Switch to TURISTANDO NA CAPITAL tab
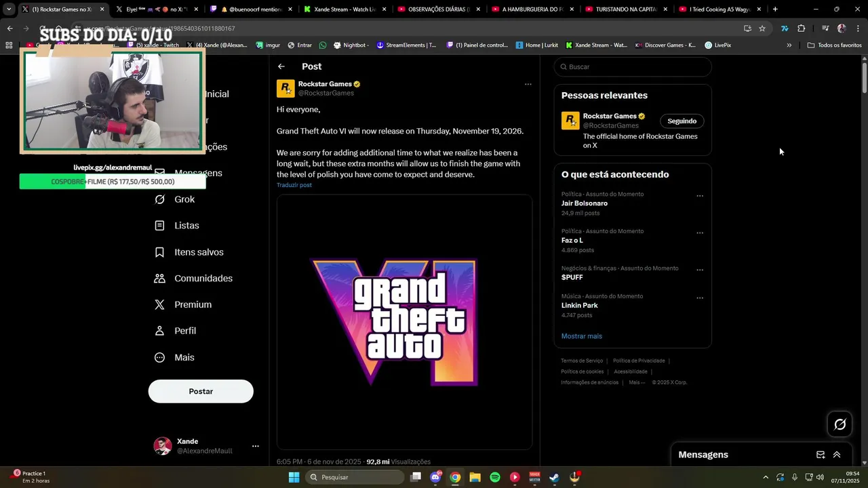Viewport: 868px width, 488px height. [x=626, y=9]
